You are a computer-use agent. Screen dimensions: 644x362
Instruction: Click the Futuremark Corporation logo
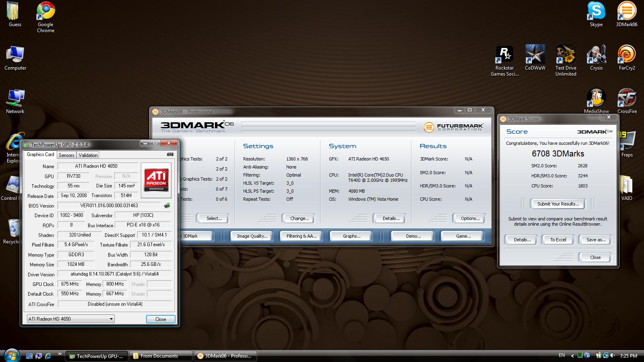453,127
